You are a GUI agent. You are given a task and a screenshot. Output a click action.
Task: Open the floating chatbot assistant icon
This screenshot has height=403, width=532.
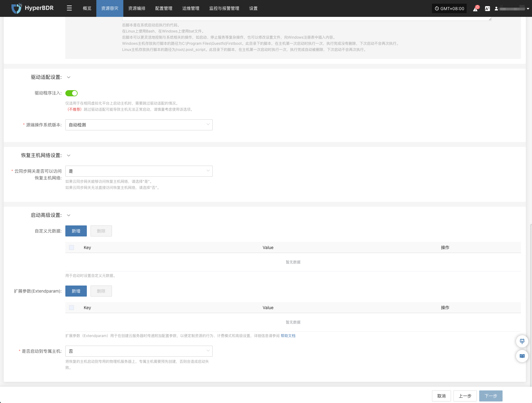point(522,341)
